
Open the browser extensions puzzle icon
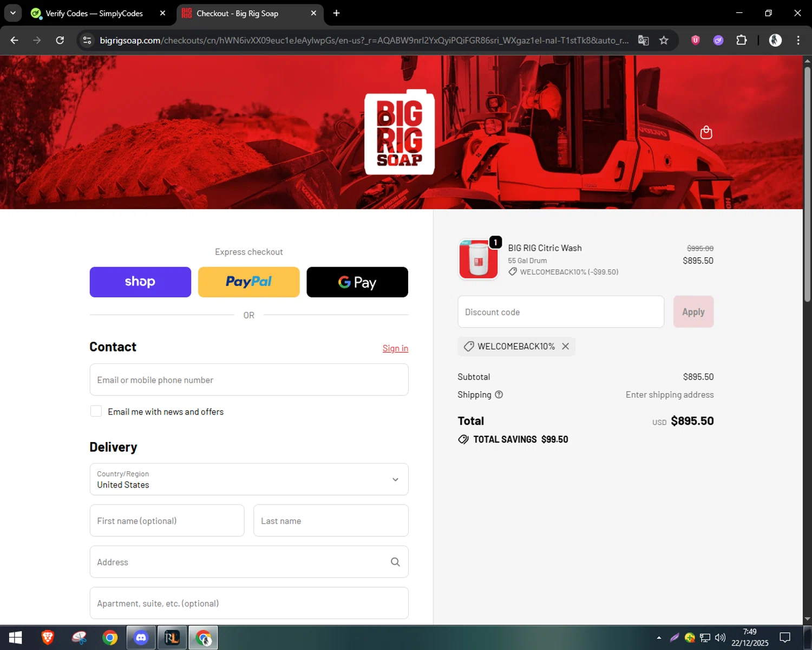pyautogui.click(x=742, y=40)
